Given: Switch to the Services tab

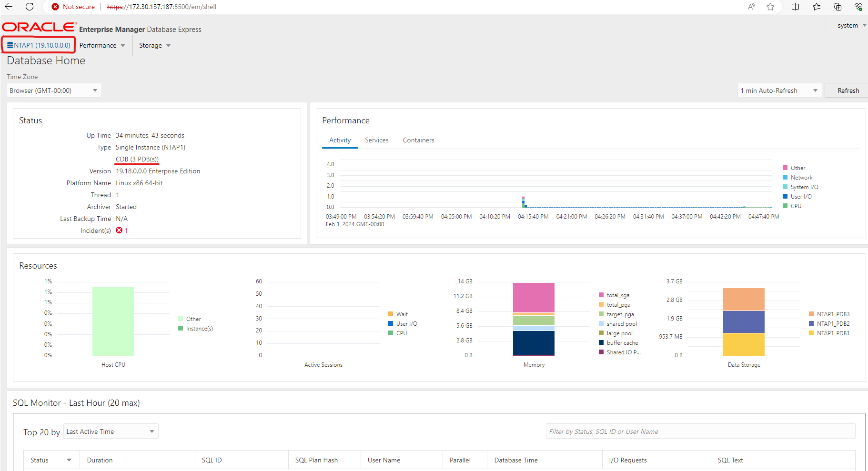Looking at the screenshot, I should 376,140.
